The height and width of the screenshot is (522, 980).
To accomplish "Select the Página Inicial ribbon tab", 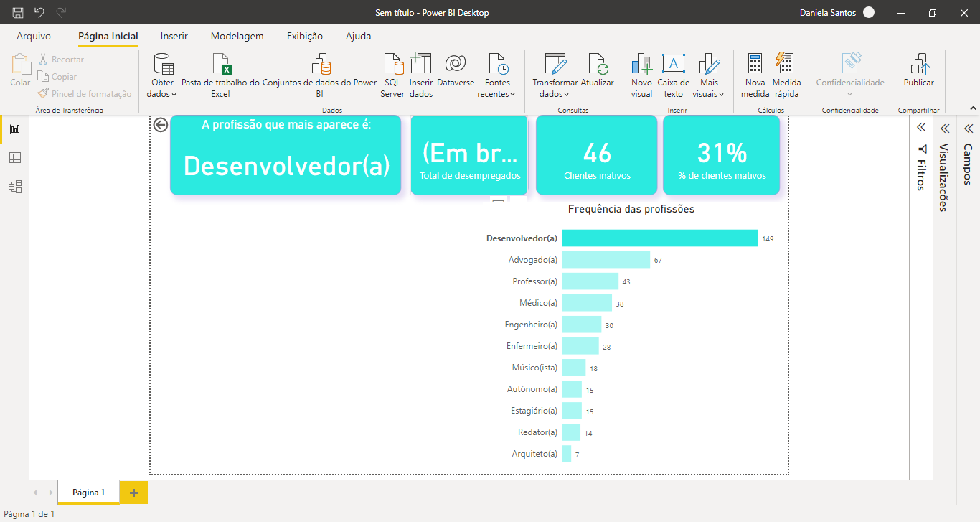I will click(108, 36).
